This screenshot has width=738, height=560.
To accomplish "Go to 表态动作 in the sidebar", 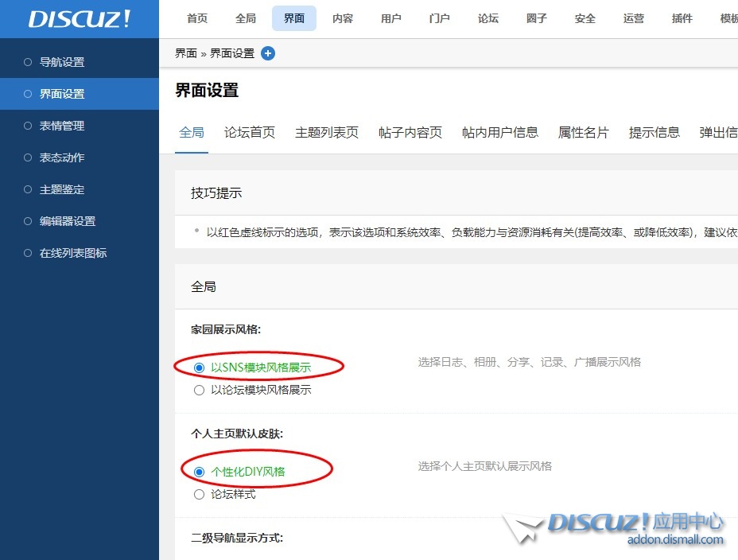I will pos(80,157).
